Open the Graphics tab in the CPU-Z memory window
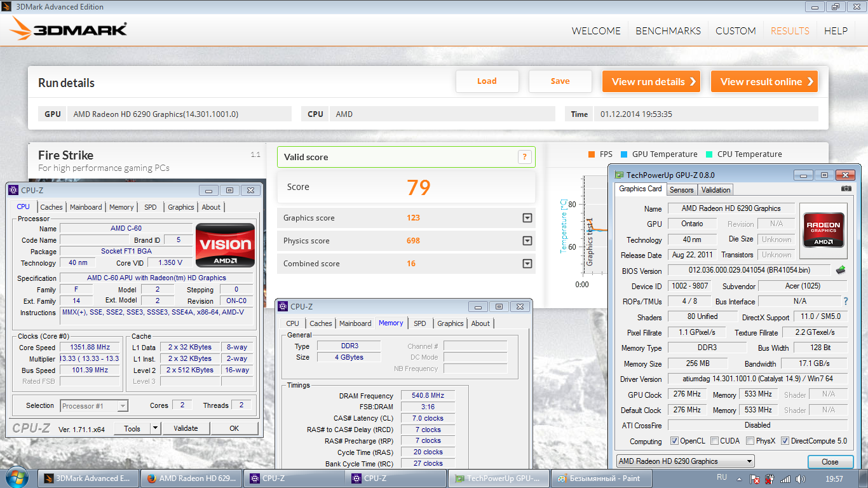The width and height of the screenshot is (868, 488). (451, 323)
